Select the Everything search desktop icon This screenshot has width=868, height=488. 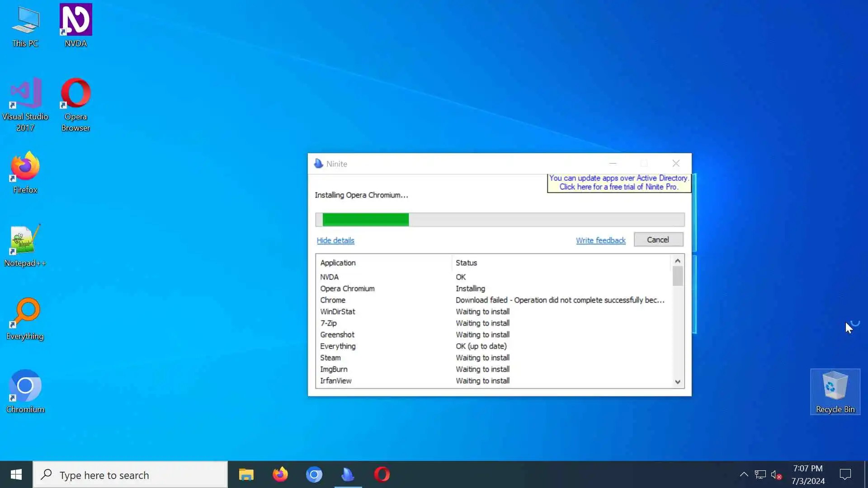click(x=25, y=313)
